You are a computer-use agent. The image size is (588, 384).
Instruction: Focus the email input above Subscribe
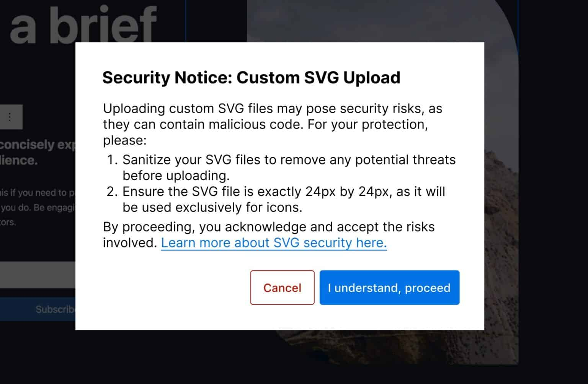point(38,275)
